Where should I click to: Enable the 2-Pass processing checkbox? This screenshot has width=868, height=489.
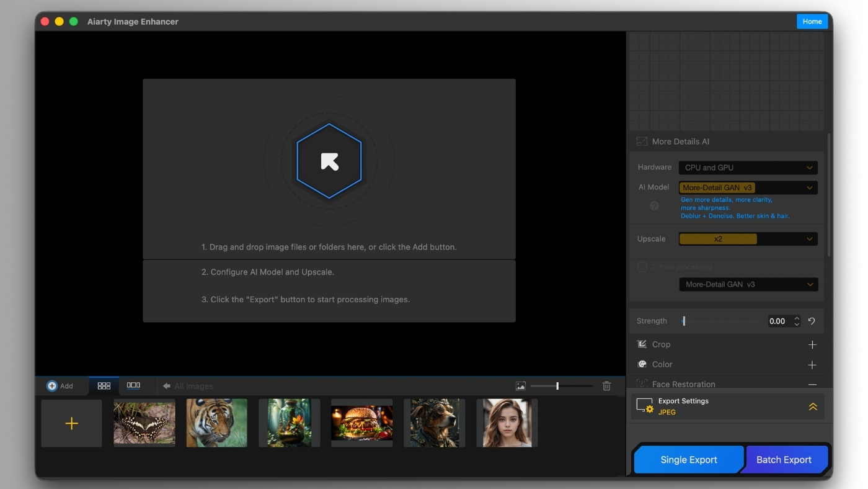coord(642,267)
